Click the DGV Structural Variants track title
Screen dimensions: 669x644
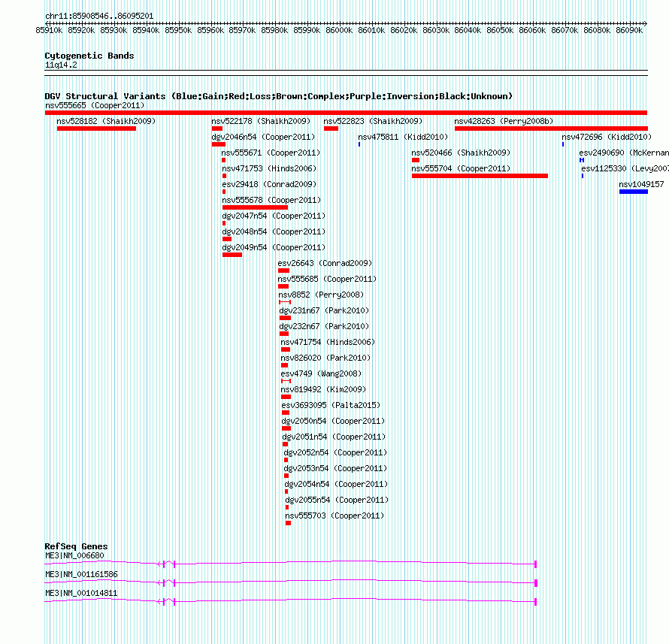coord(278,96)
